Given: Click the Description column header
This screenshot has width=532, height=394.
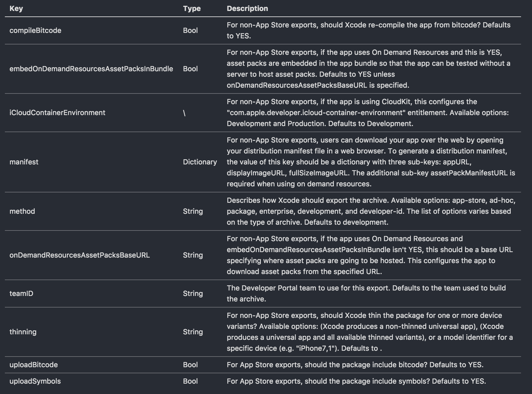Looking at the screenshot, I should [247, 9].
